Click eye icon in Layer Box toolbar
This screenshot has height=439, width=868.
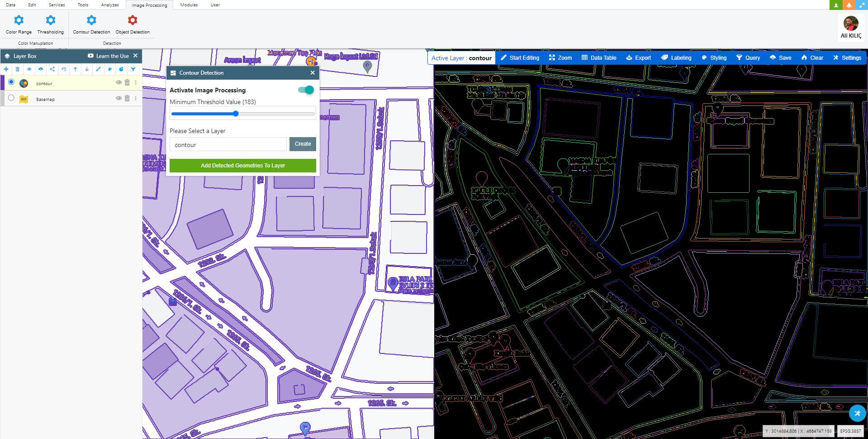[29, 69]
